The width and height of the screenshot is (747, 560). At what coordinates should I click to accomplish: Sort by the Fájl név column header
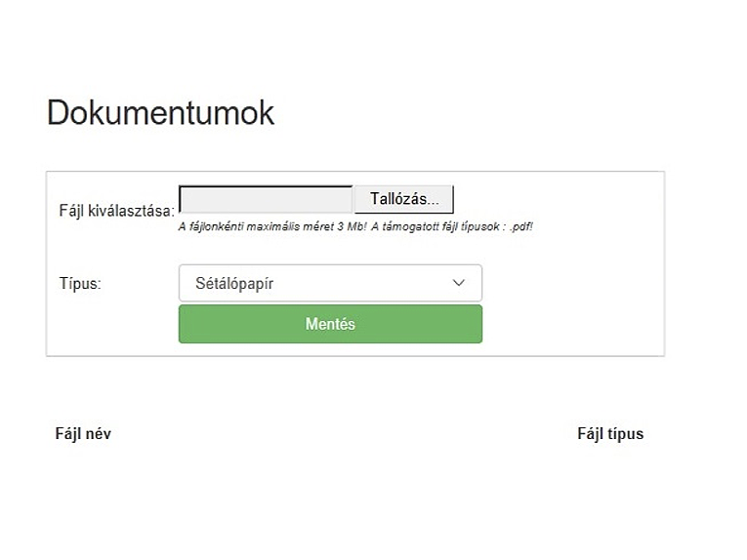click(x=83, y=434)
